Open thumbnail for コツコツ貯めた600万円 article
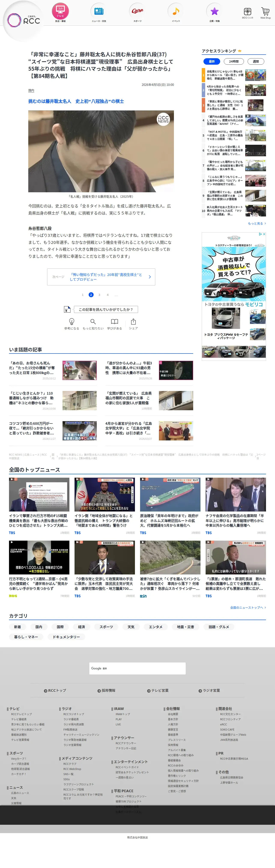 [79, 431]
